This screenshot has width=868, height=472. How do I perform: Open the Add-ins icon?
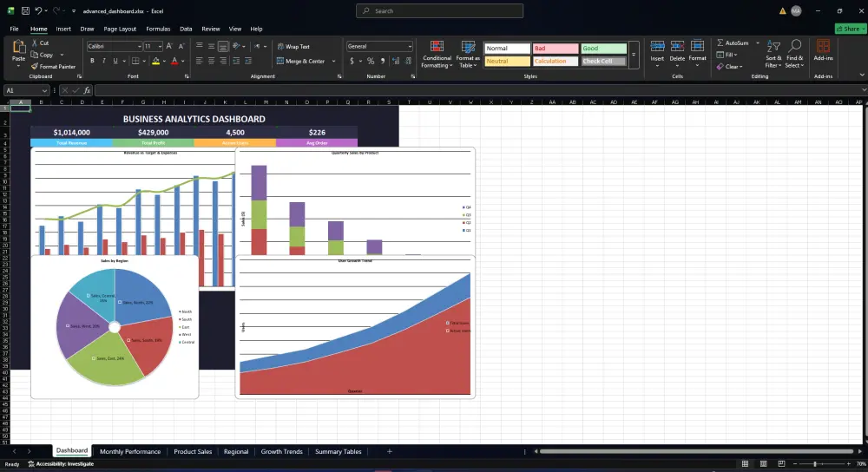[823, 46]
